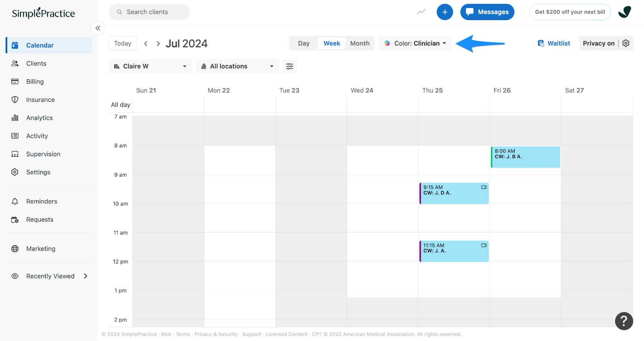This screenshot has width=644, height=341.
Task: Click Get $200 off your next bill
Action: coord(570,12)
